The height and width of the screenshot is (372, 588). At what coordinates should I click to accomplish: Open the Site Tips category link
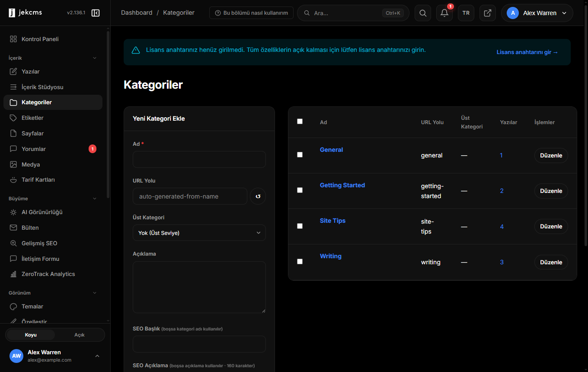332,221
